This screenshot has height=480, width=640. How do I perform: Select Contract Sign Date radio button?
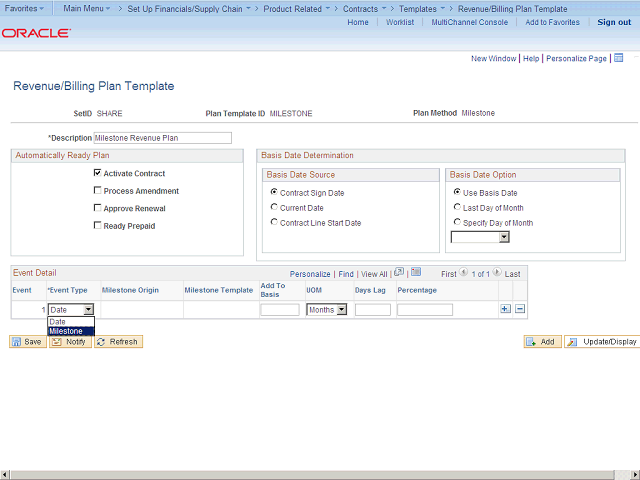274,192
